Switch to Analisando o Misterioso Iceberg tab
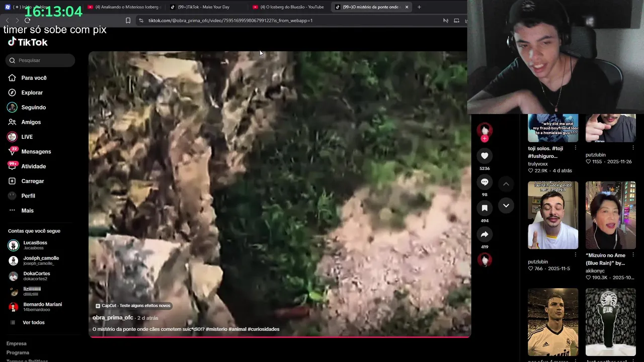The width and height of the screenshot is (644, 362). click(x=123, y=7)
